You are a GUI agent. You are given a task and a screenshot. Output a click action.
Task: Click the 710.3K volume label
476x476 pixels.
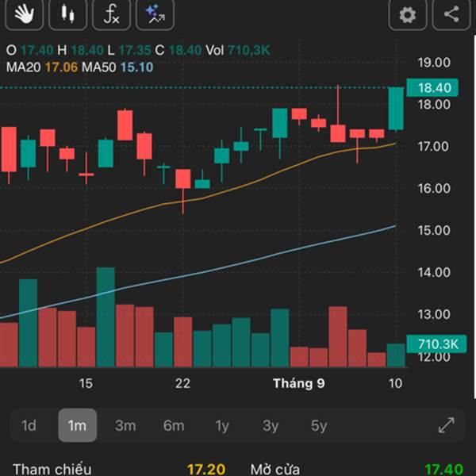point(436,344)
